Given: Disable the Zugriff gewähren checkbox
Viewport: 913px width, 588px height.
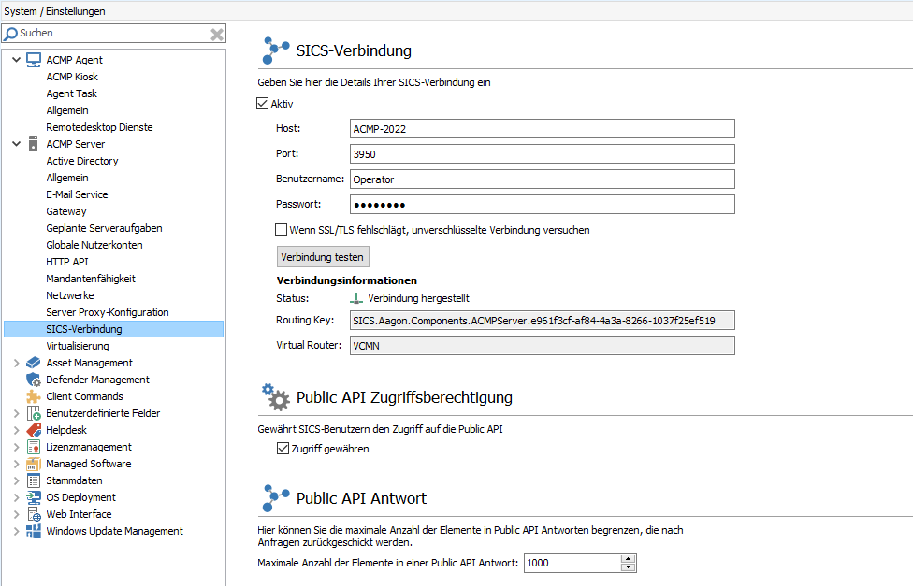Looking at the screenshot, I should click(283, 448).
